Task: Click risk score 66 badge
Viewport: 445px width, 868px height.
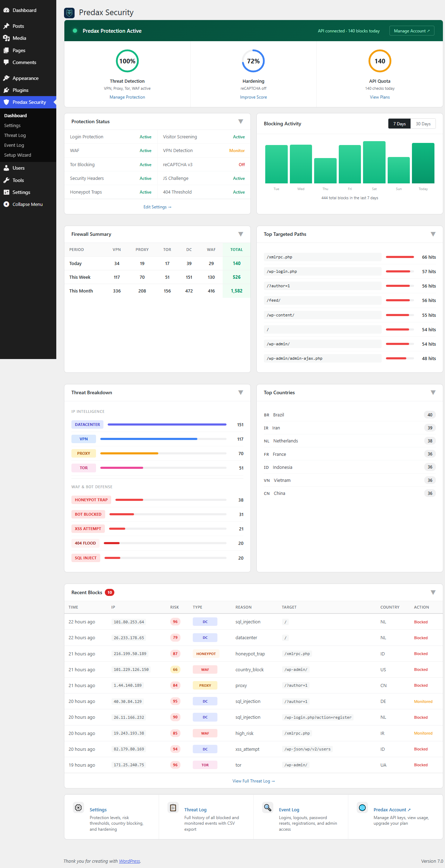Action: [175, 669]
